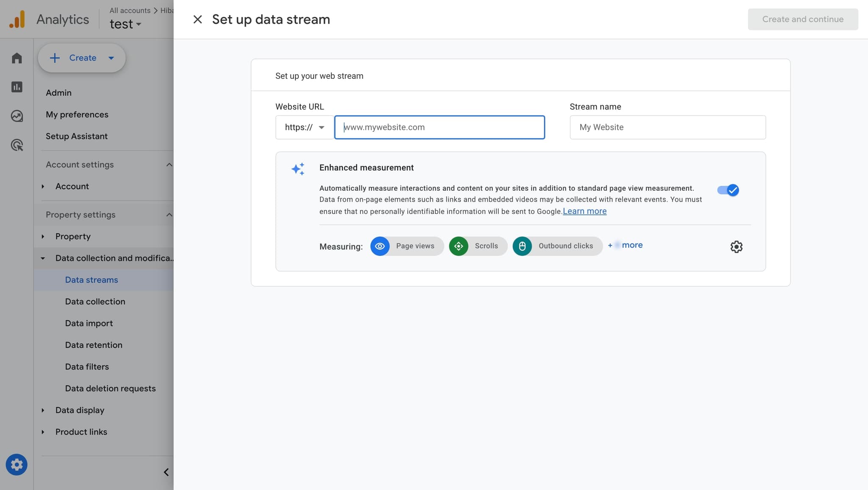The image size is (868, 490).
Task: Open the test property selector
Action: (x=126, y=24)
